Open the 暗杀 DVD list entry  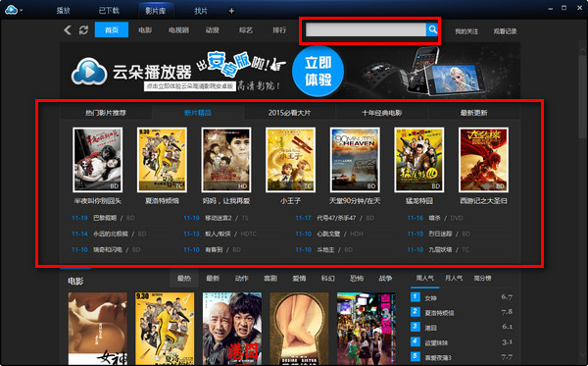435,218
